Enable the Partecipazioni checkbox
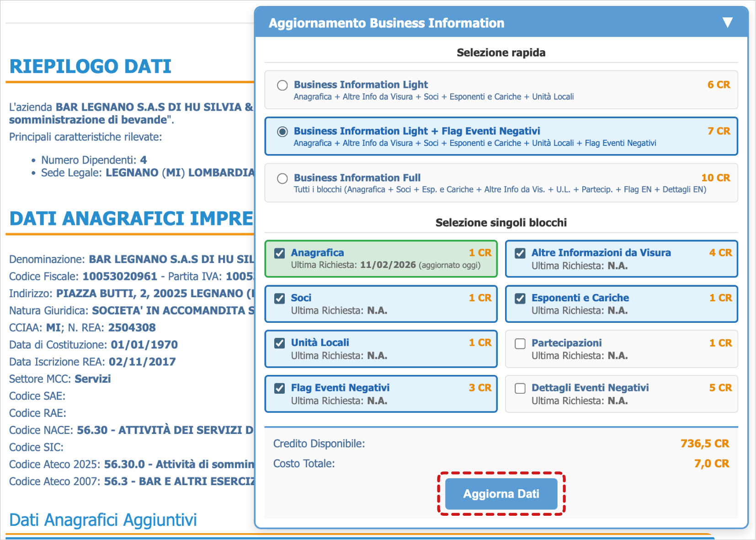Image resolution: width=756 pixels, height=540 pixels. click(x=520, y=344)
